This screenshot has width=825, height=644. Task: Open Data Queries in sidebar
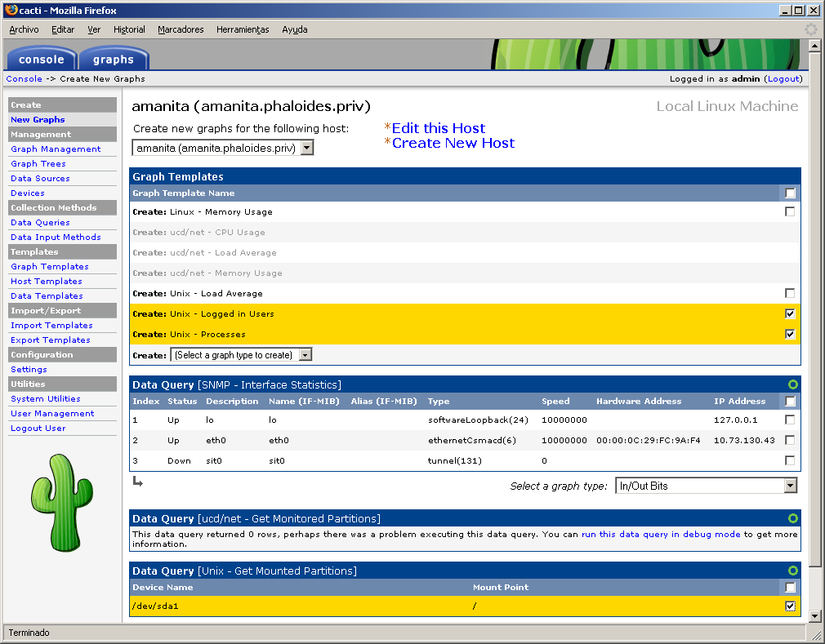click(x=41, y=222)
